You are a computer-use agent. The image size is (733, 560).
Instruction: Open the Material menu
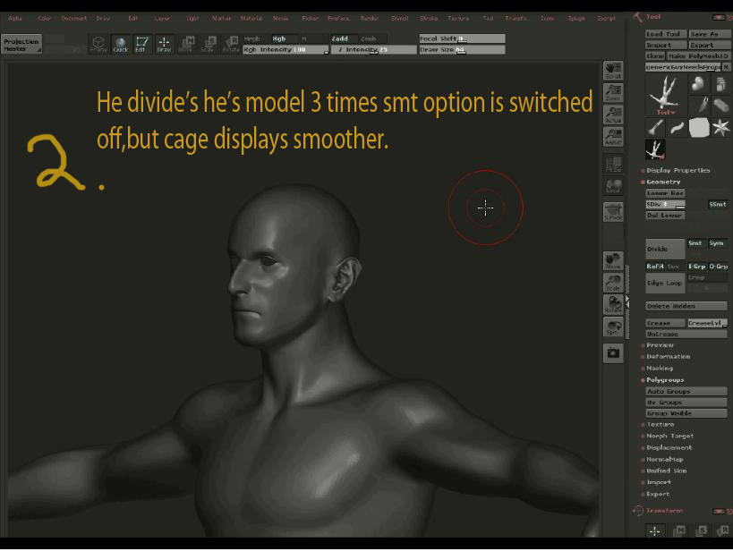251,18
